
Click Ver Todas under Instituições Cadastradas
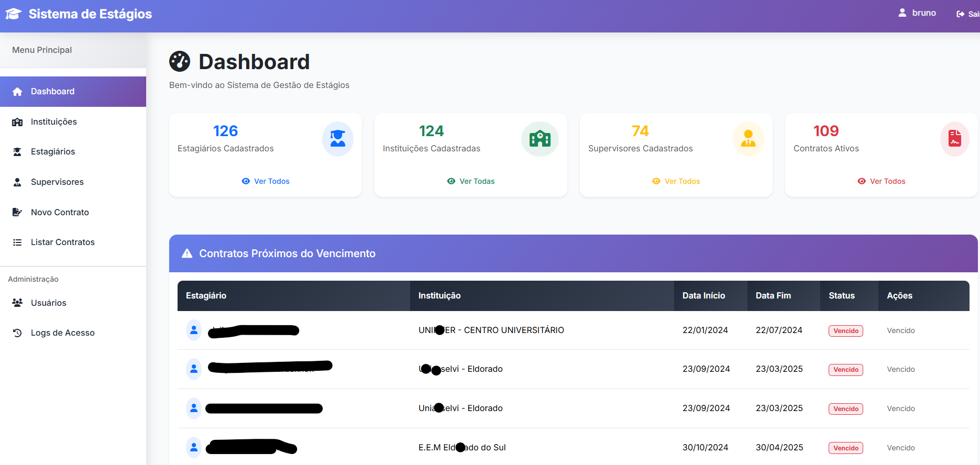471,181
